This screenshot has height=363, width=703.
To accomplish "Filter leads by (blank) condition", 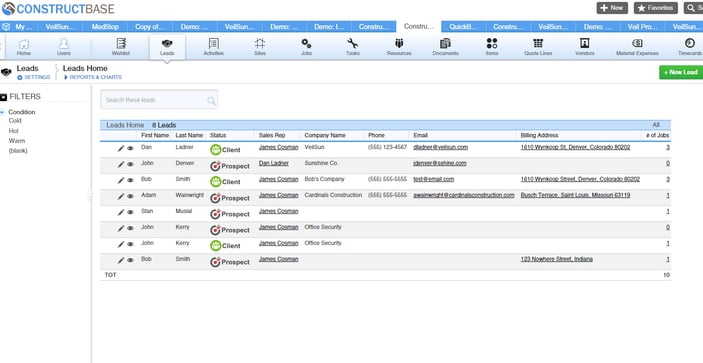I will click(18, 151).
